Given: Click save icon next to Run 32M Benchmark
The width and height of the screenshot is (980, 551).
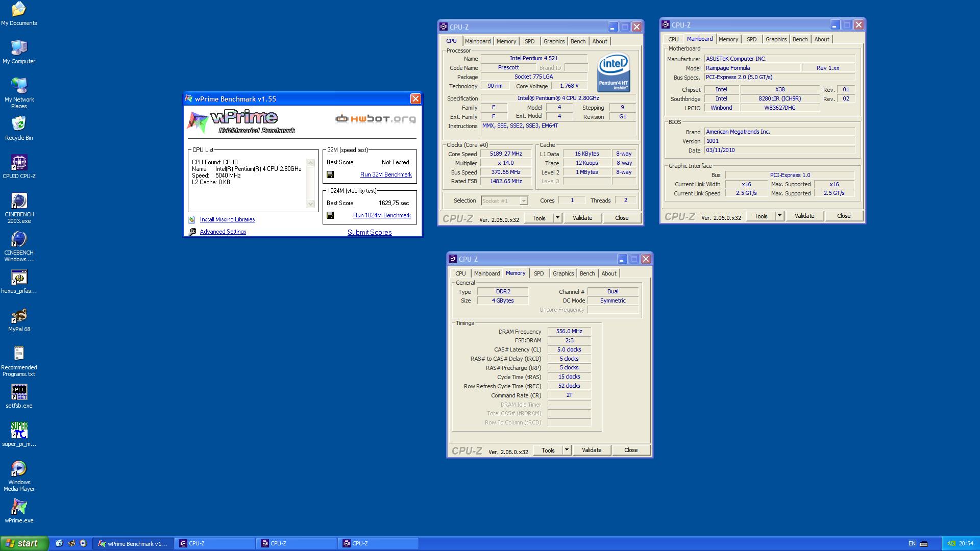Looking at the screenshot, I should pyautogui.click(x=330, y=174).
